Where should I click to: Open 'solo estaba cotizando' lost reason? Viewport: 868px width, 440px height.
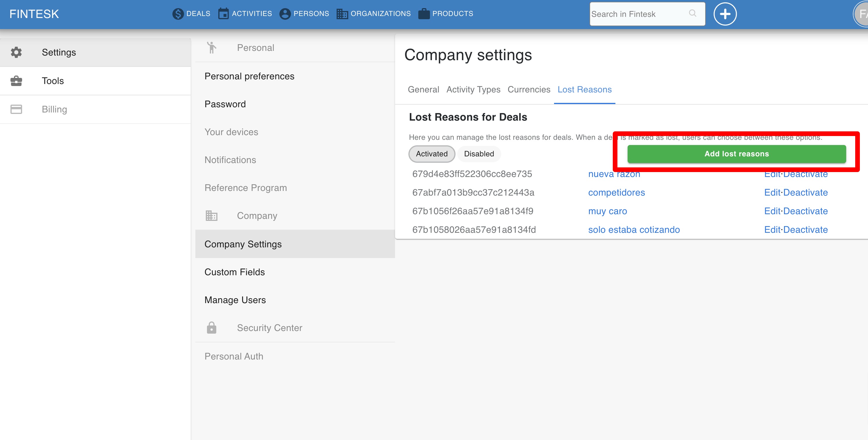[x=634, y=229]
